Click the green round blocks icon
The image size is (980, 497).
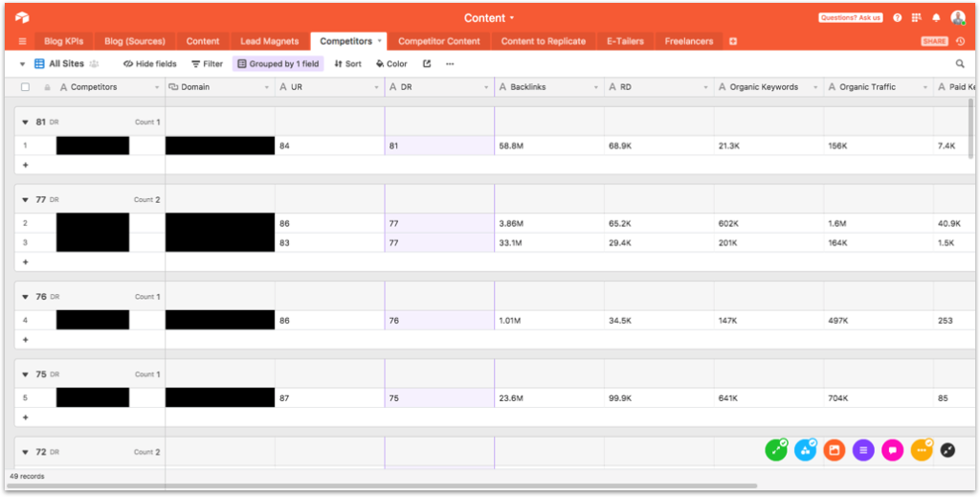pyautogui.click(x=775, y=450)
